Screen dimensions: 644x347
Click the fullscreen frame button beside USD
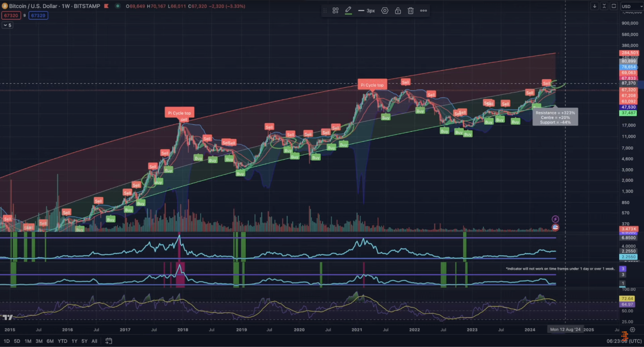tap(614, 6)
